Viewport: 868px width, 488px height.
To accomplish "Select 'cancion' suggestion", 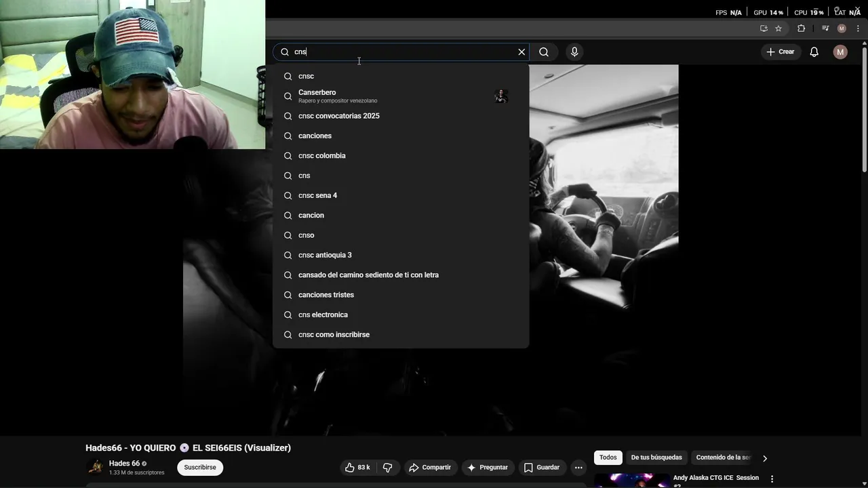I will (x=401, y=216).
